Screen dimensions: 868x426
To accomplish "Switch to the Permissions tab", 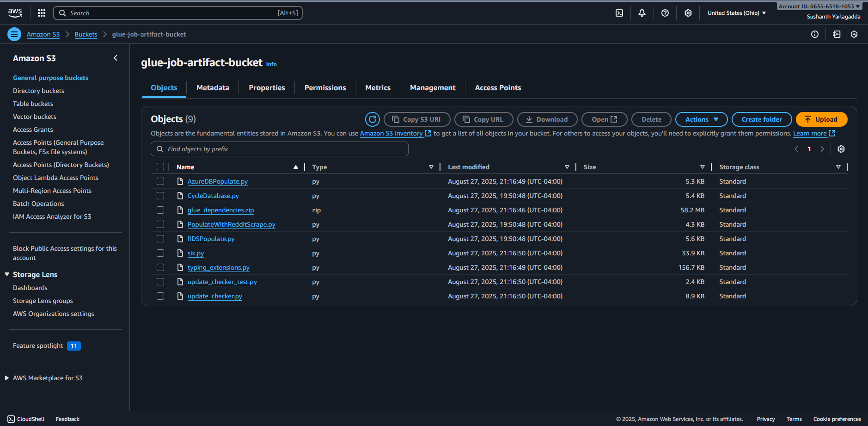I will (x=325, y=88).
